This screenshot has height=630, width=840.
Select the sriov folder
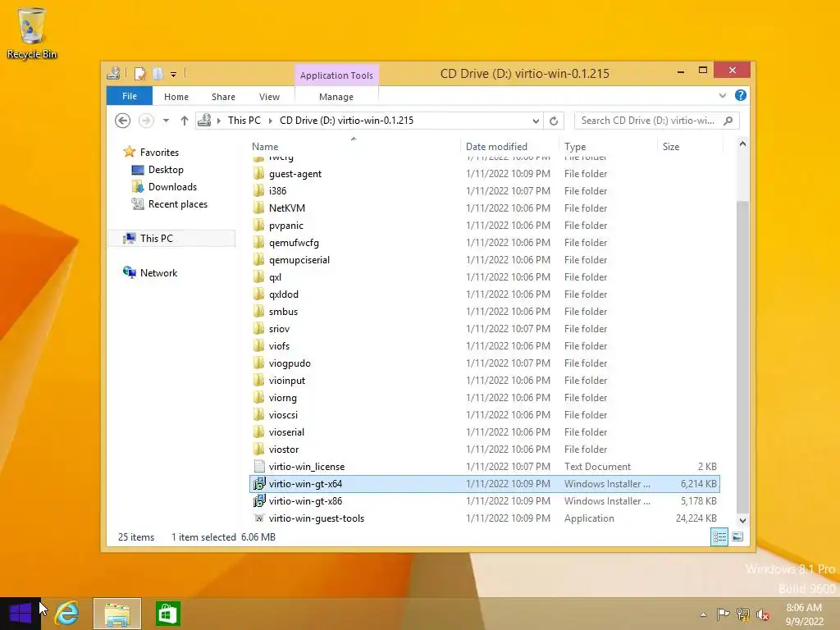click(x=484, y=328)
